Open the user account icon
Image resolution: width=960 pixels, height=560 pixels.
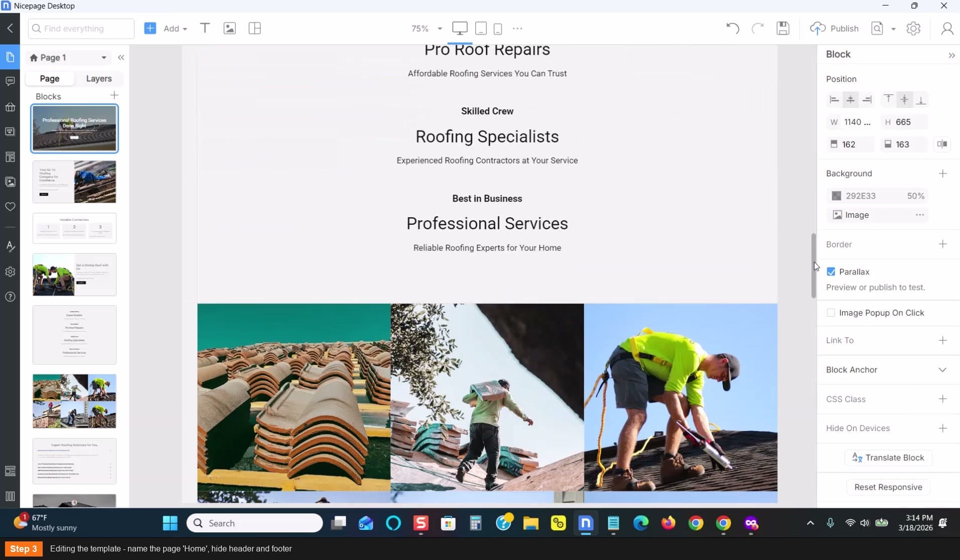point(947,29)
